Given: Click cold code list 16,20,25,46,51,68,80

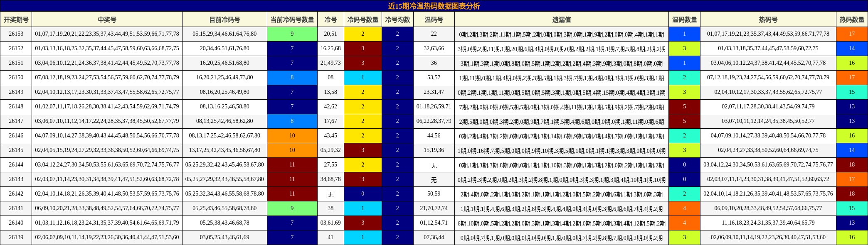Looking at the screenshot, I should pyautogui.click(x=224, y=63).
